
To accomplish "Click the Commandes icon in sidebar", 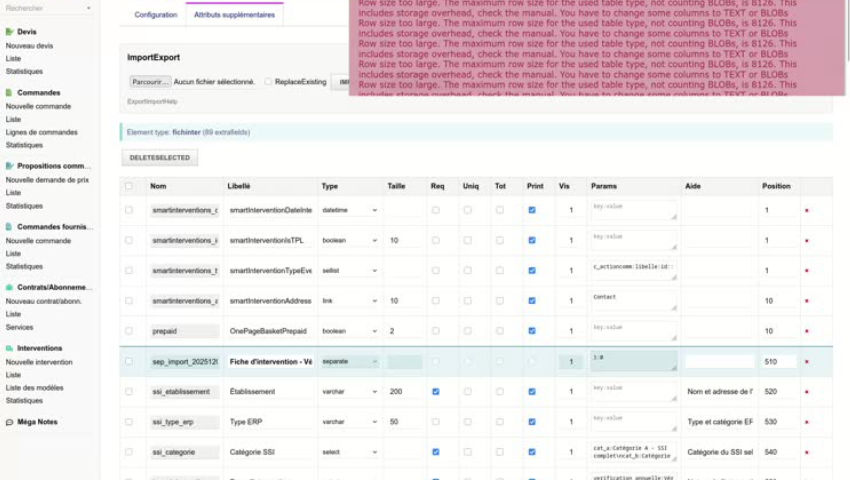I will point(10,93).
